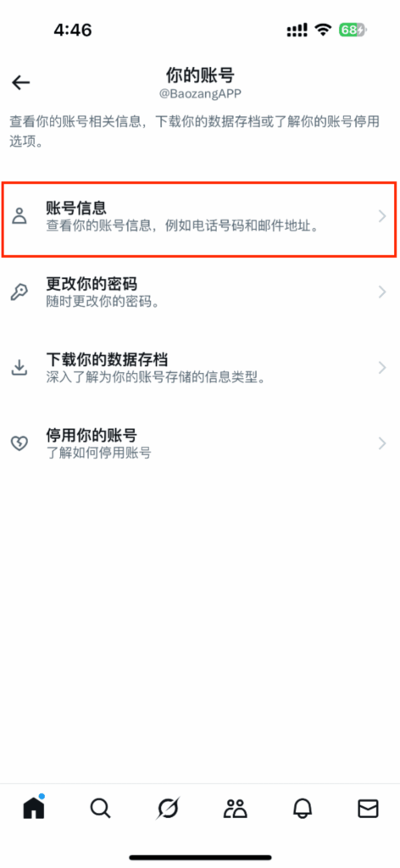
Task: Open the 账号信息 menu entry
Action: pyautogui.click(x=200, y=218)
